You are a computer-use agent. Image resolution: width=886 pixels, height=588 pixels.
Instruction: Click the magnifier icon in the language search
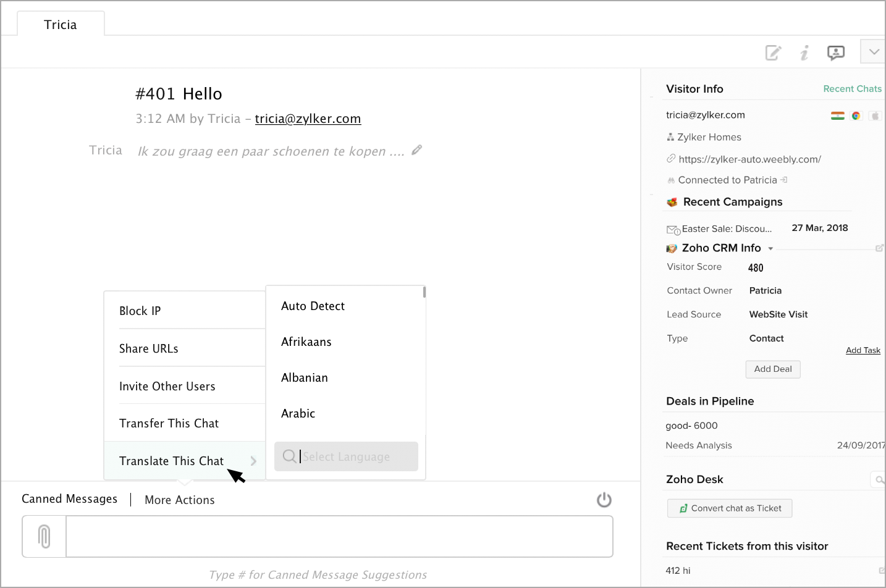tap(289, 456)
